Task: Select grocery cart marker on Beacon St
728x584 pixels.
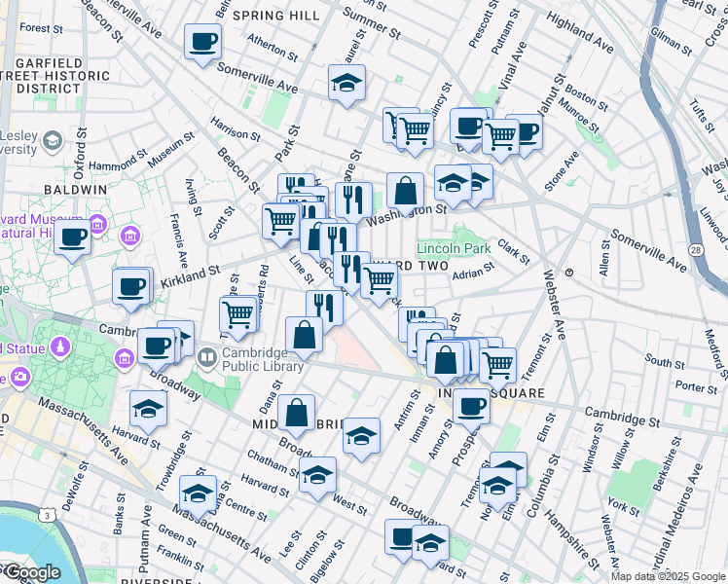Action: [281, 222]
